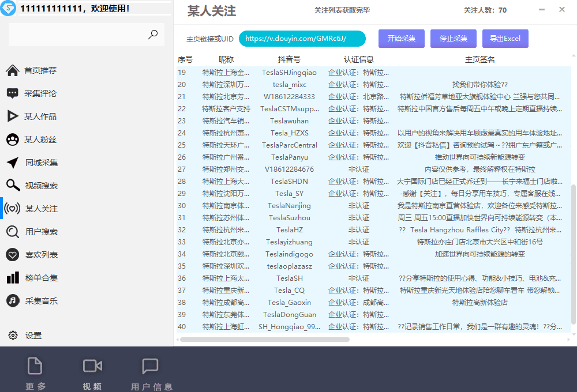Click the 导出Excel button

(505, 38)
